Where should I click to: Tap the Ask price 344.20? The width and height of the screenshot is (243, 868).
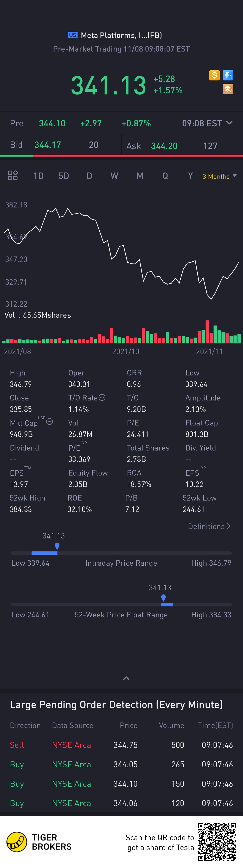click(x=164, y=146)
